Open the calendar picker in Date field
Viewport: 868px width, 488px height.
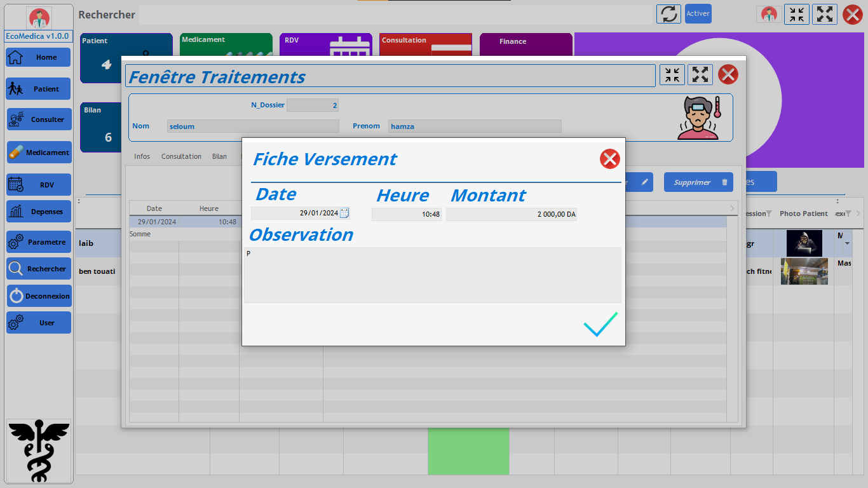344,213
